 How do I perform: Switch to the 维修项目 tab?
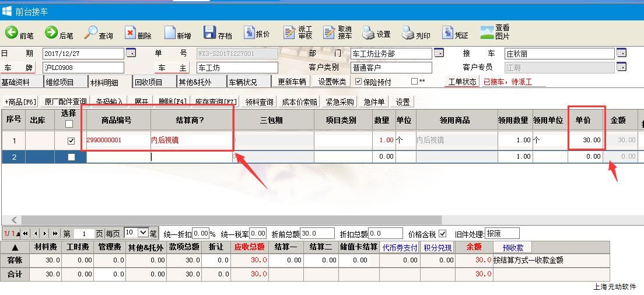pos(60,82)
